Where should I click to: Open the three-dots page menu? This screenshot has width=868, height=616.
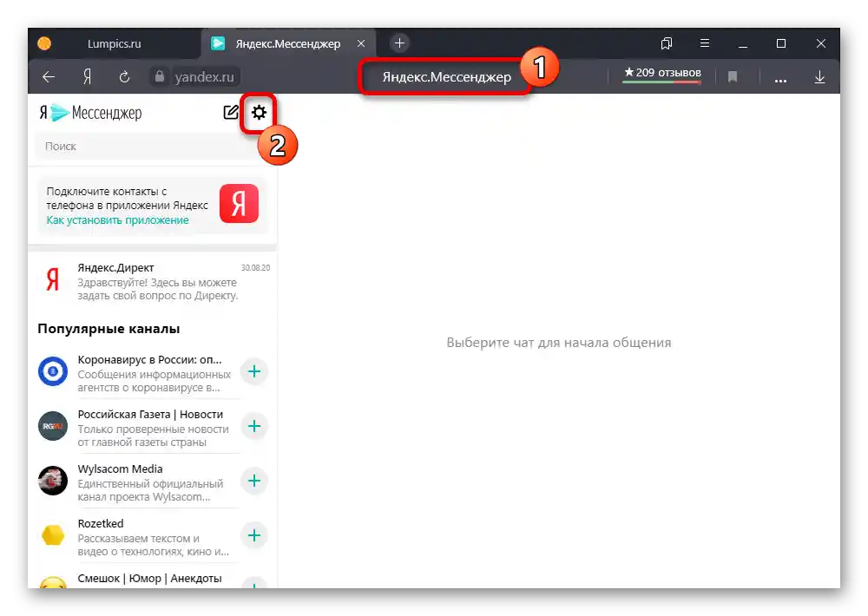coord(780,80)
